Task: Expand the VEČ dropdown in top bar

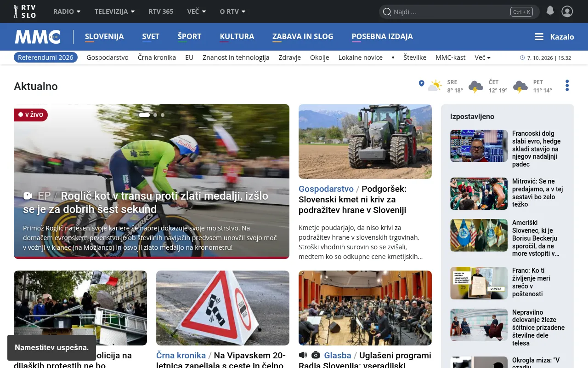Action: click(x=197, y=11)
